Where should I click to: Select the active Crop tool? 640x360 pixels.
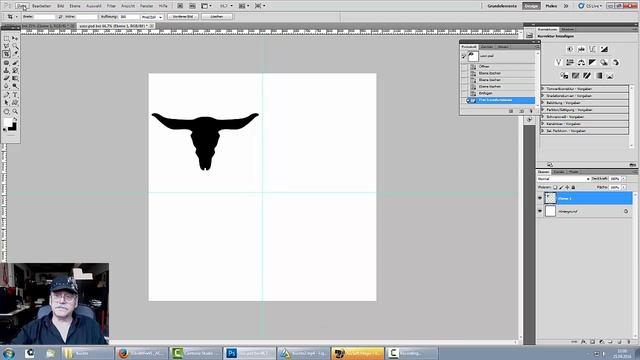coord(6,54)
